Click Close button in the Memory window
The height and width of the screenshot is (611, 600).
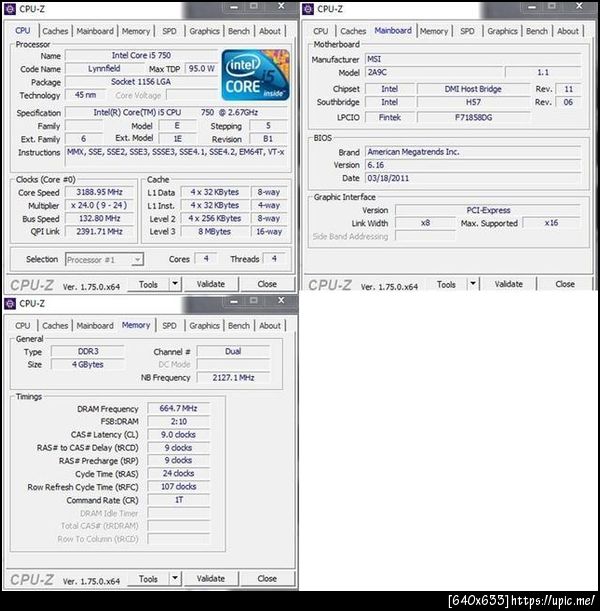point(267,579)
